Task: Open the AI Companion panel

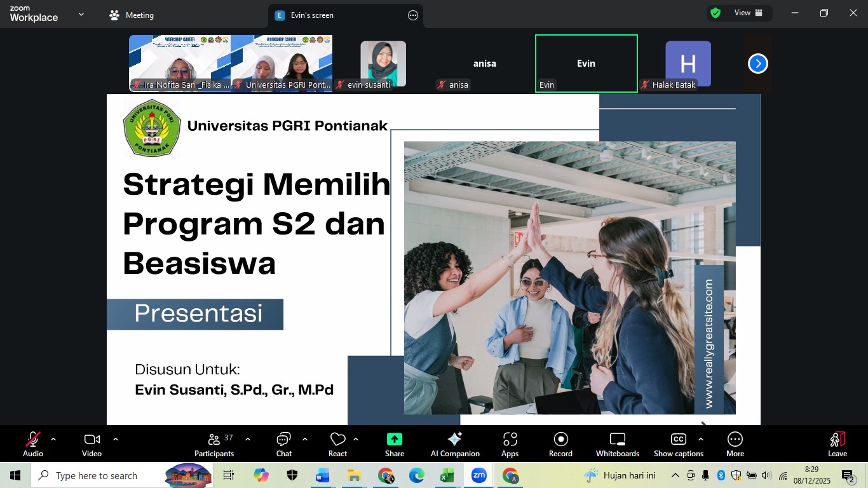Action: click(x=455, y=444)
